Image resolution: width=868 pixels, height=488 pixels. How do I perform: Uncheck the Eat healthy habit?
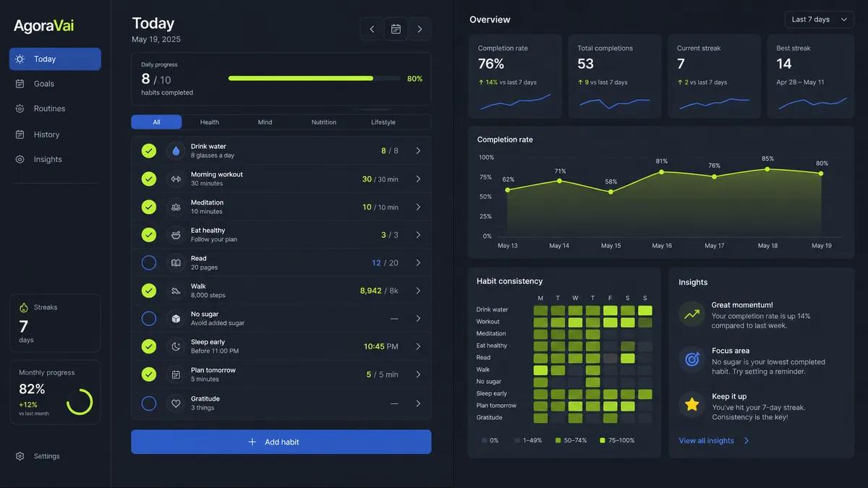(x=149, y=235)
